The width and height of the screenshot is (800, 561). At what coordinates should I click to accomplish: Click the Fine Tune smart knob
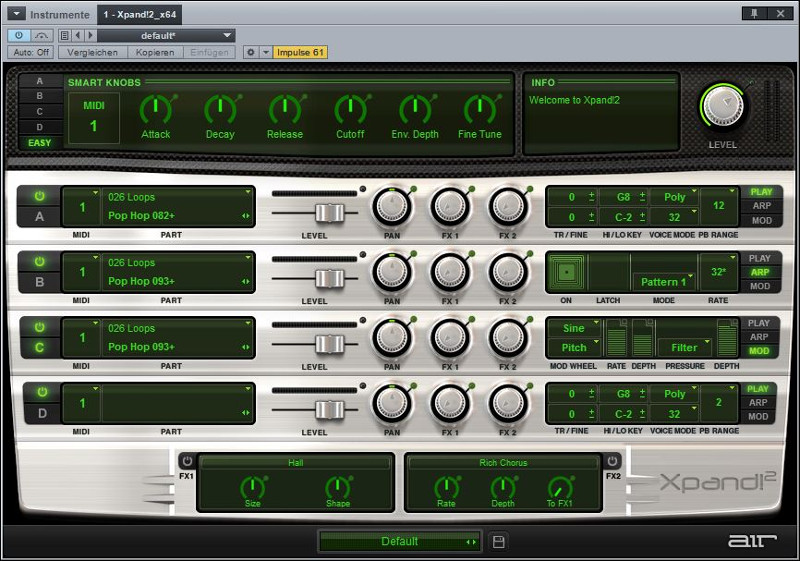(480, 109)
